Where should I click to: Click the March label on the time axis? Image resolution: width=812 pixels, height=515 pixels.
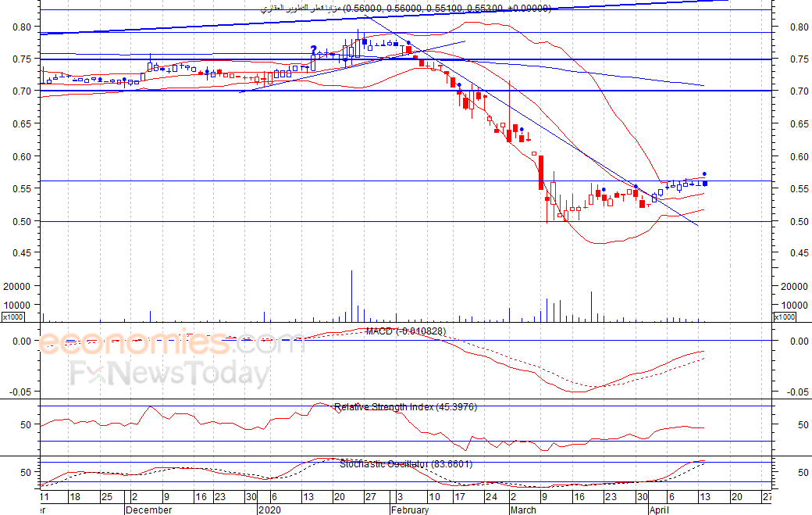click(x=523, y=510)
